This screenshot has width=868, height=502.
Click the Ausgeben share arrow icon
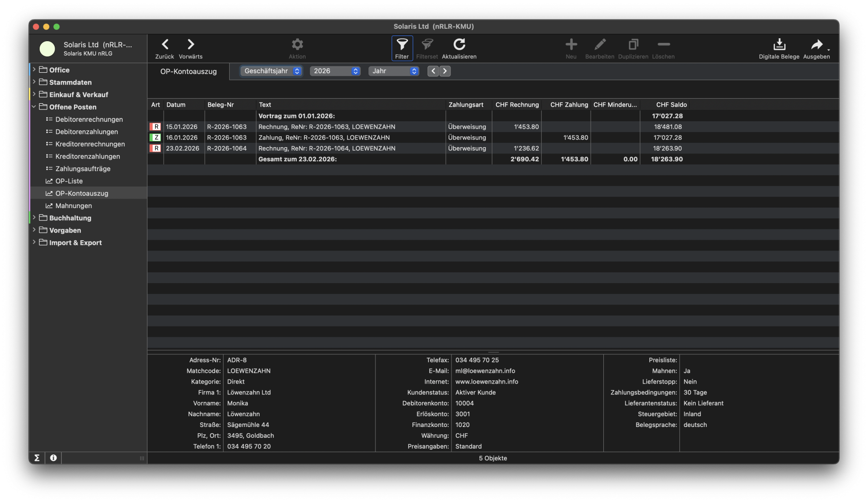point(816,45)
